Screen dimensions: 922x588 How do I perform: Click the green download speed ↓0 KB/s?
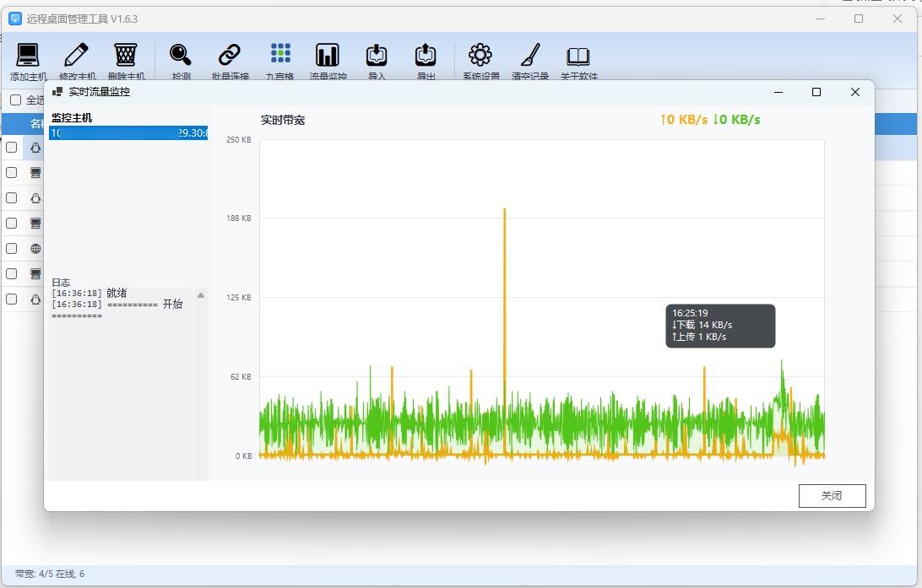736,120
